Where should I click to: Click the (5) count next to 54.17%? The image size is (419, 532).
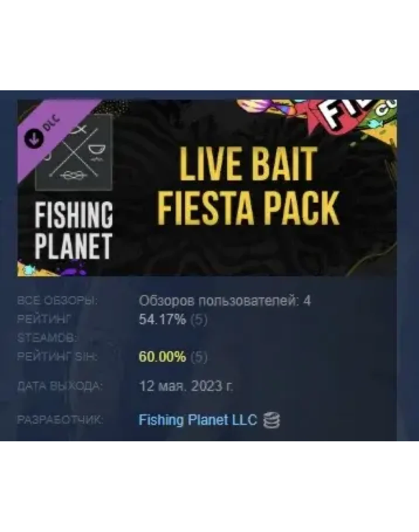click(199, 320)
